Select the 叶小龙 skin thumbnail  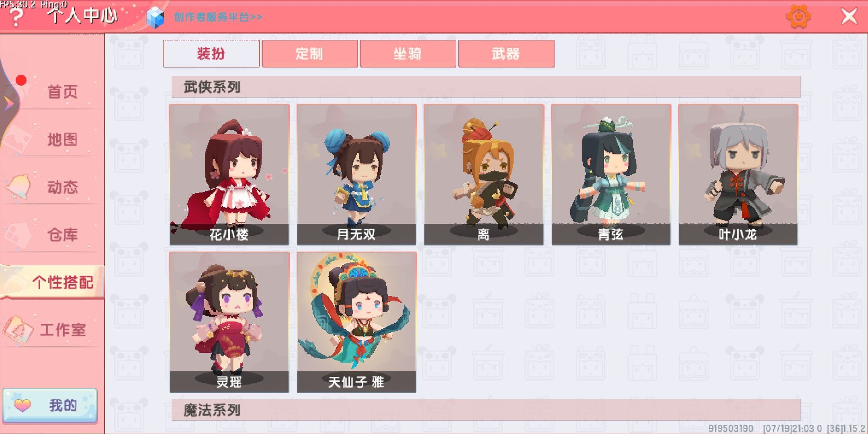click(x=738, y=174)
